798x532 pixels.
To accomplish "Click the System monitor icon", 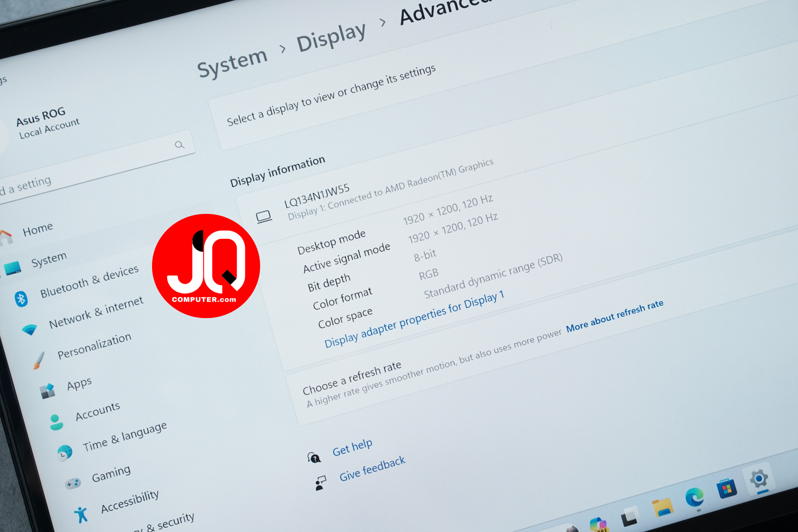I will coord(13,268).
